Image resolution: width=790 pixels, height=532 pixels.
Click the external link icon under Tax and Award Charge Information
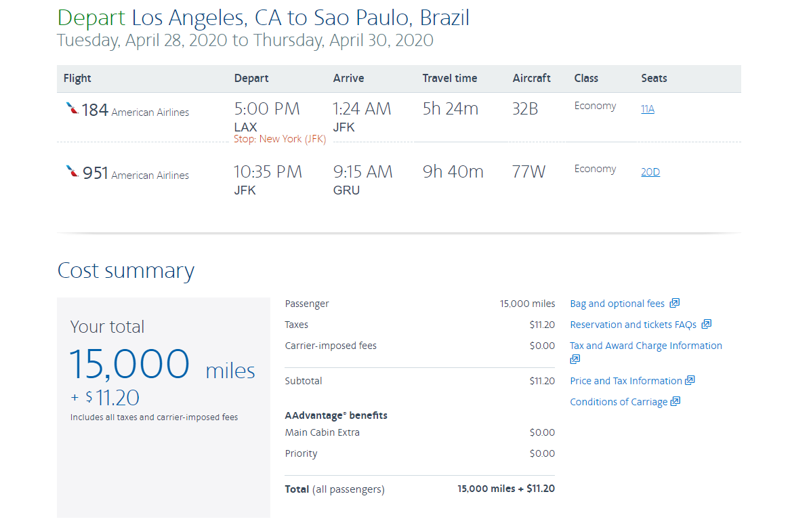click(x=575, y=359)
